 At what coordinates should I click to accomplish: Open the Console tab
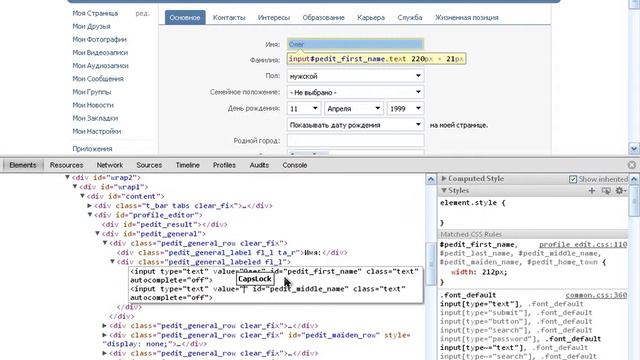tap(295, 165)
